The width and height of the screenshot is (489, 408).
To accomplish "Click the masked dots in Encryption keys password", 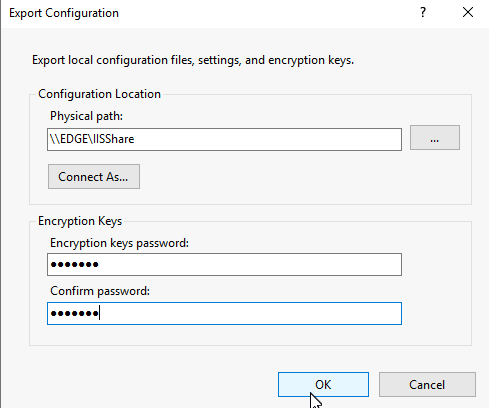I will (x=74, y=265).
